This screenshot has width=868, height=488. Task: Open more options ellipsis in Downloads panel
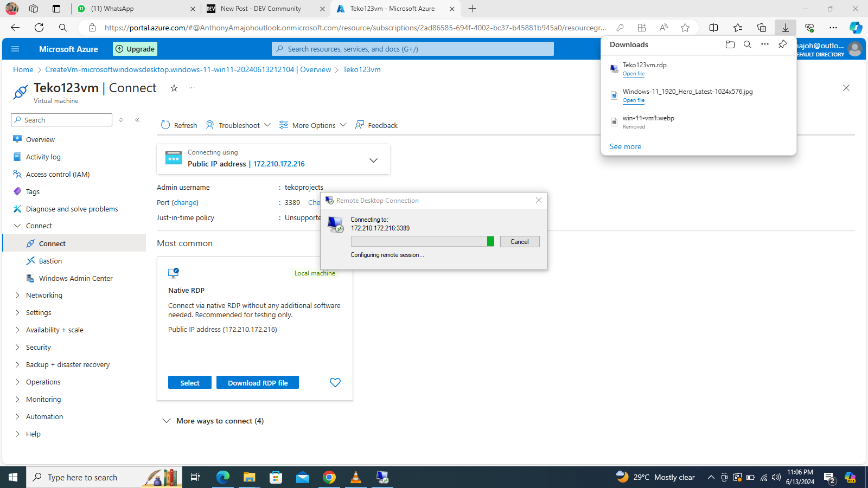[x=765, y=44]
